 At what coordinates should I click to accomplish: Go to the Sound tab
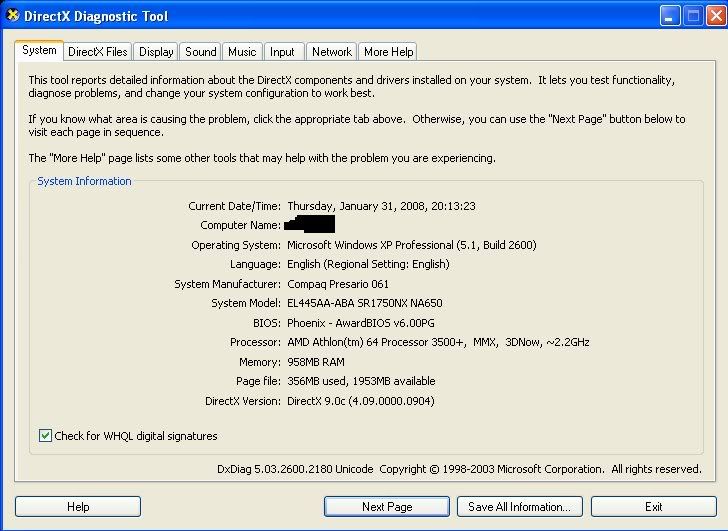[x=201, y=52]
